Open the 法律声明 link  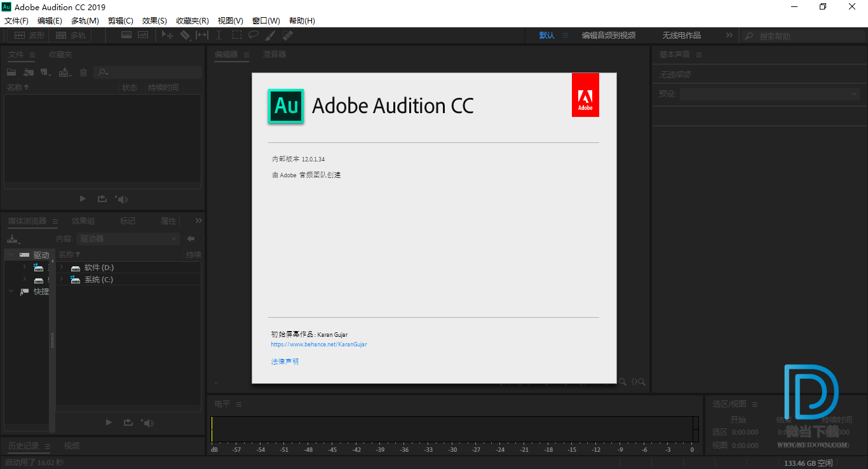tap(285, 362)
